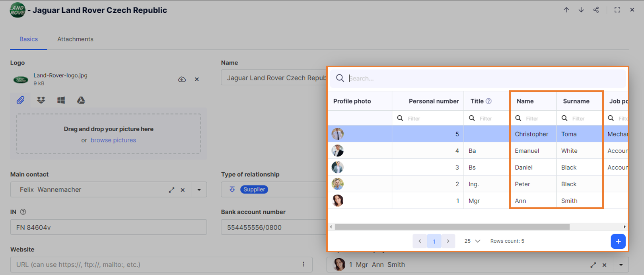This screenshot has height=275, width=644.
Task: Edit the IN field FN 84604v
Action: point(109,227)
